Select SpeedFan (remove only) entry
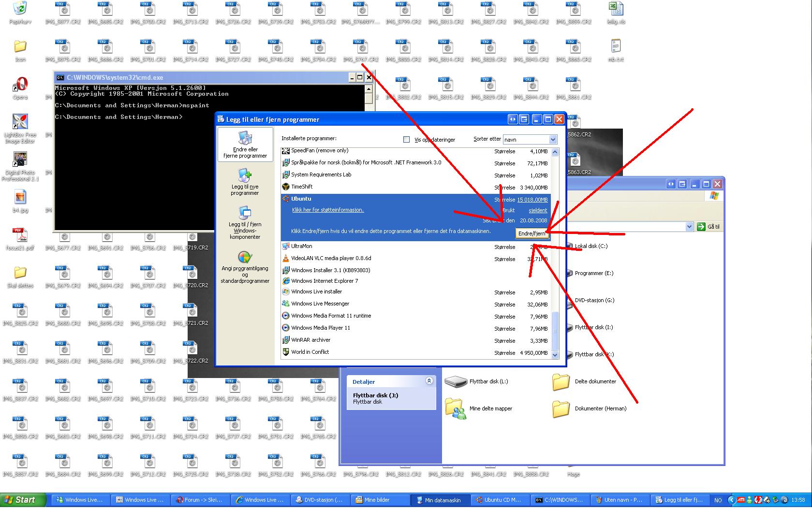The image size is (812, 509). coord(416,151)
